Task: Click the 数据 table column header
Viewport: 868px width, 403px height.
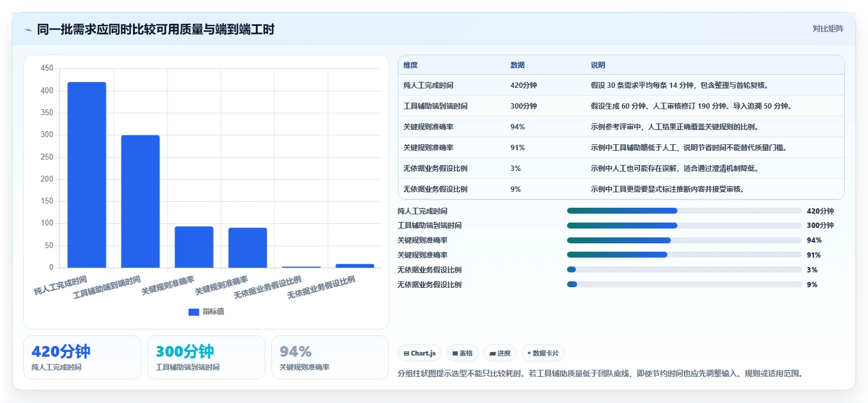Action: coord(518,65)
